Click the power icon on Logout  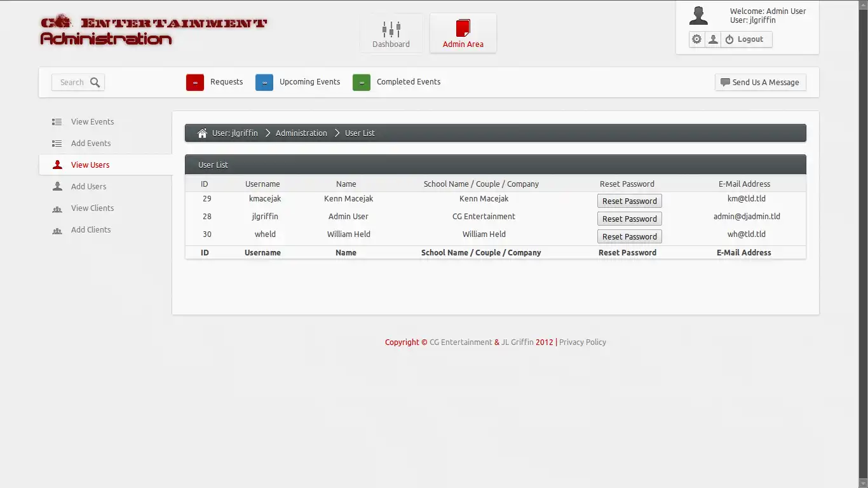click(x=729, y=39)
